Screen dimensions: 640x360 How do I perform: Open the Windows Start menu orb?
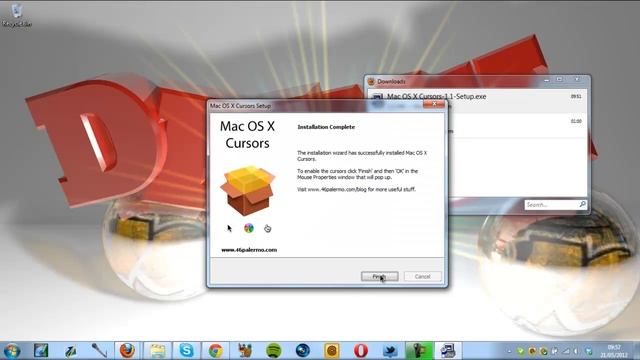point(12,351)
